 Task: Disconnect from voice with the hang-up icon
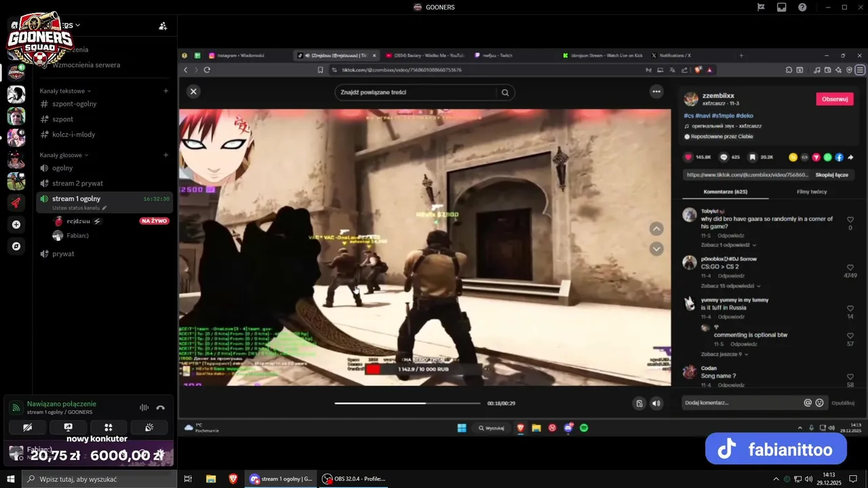161,407
